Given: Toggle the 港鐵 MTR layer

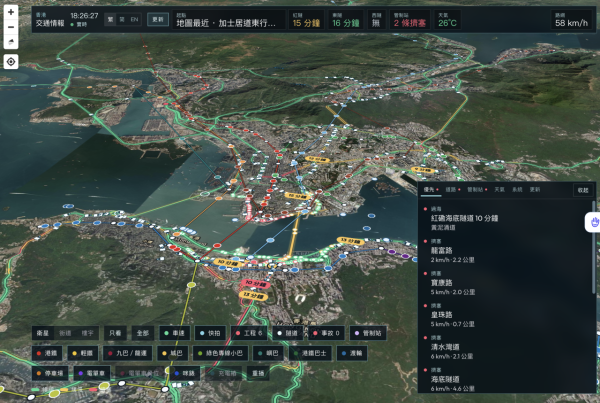Looking at the screenshot, I should (x=47, y=353).
